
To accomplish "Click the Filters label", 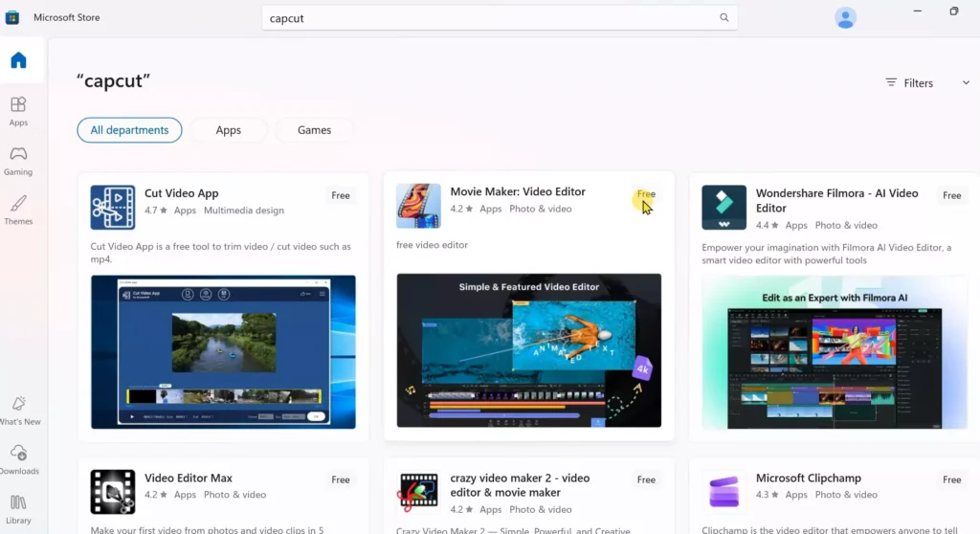I will point(918,83).
